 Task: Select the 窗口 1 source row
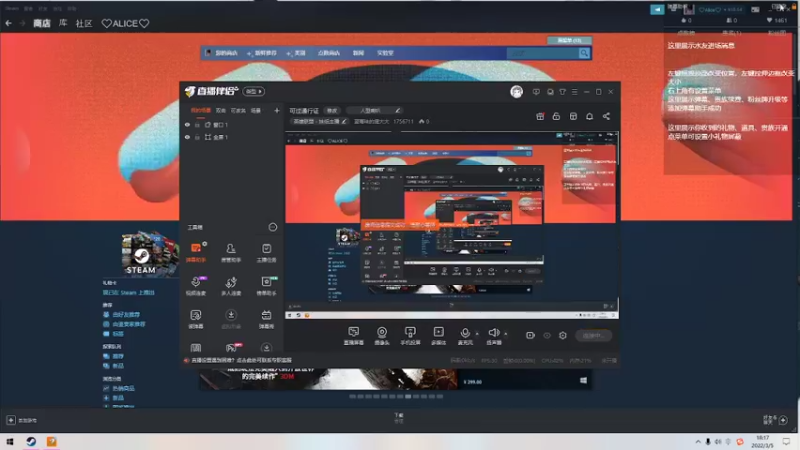tap(232, 125)
